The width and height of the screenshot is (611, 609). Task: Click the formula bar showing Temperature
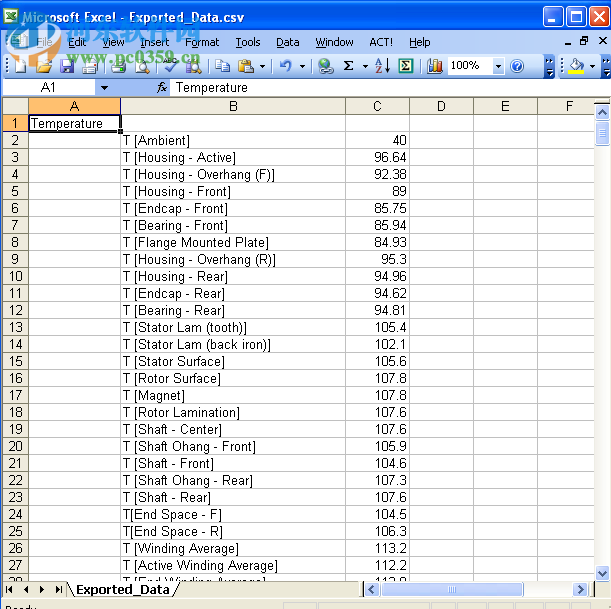tap(390, 88)
